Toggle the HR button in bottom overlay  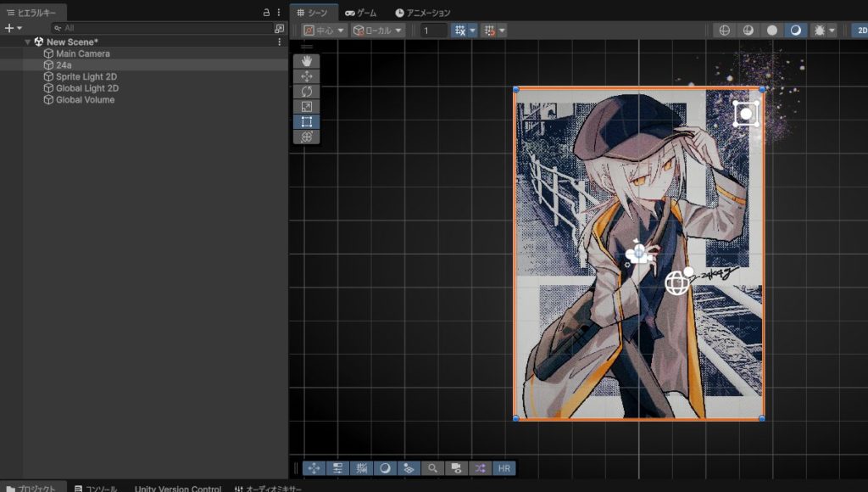[x=504, y=468]
